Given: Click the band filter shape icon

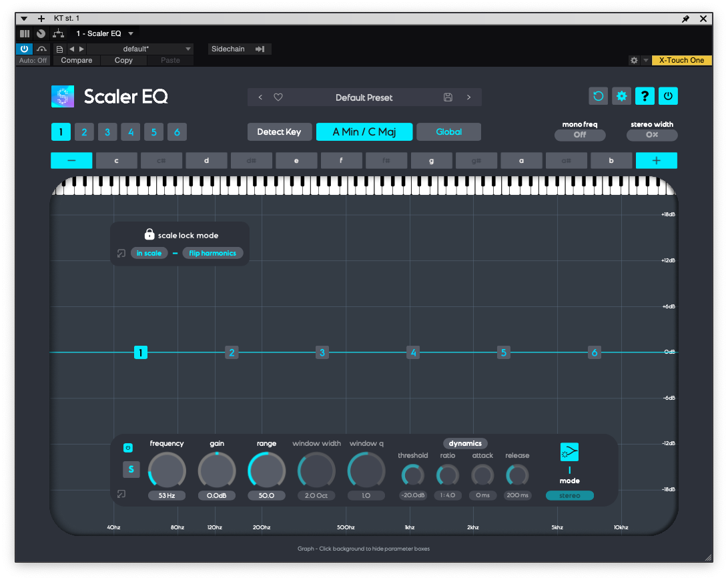Looking at the screenshot, I should click(x=570, y=452).
